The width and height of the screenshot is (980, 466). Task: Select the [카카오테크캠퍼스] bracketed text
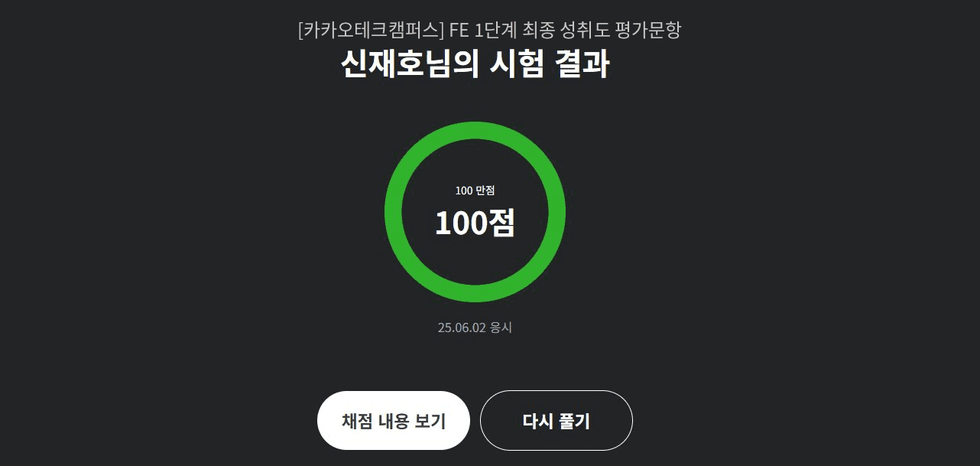pyautogui.click(x=372, y=31)
